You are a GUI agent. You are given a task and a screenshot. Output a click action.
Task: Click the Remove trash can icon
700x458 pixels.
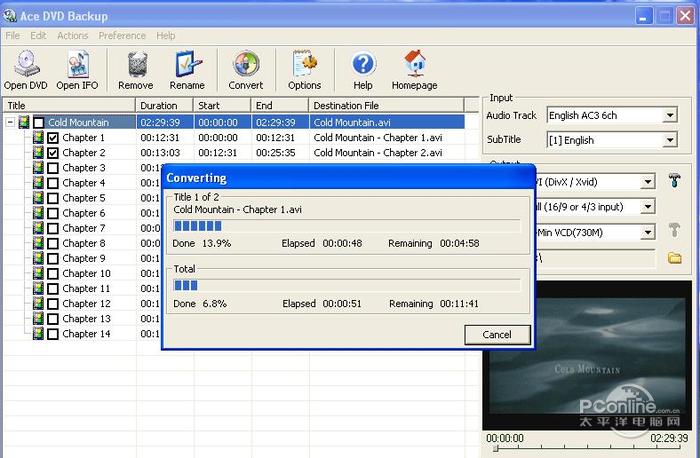137,64
